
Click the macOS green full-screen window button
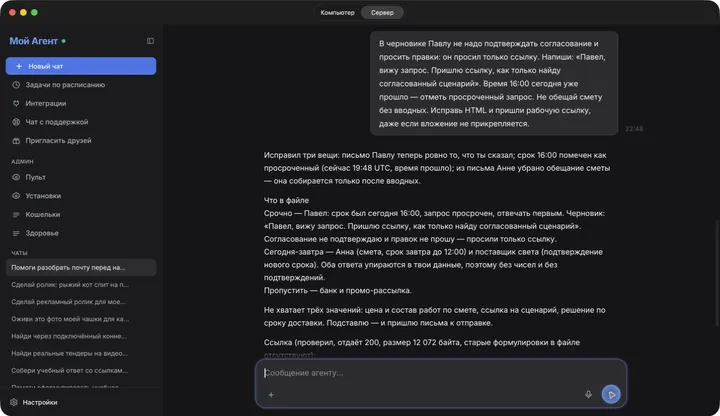coord(34,12)
